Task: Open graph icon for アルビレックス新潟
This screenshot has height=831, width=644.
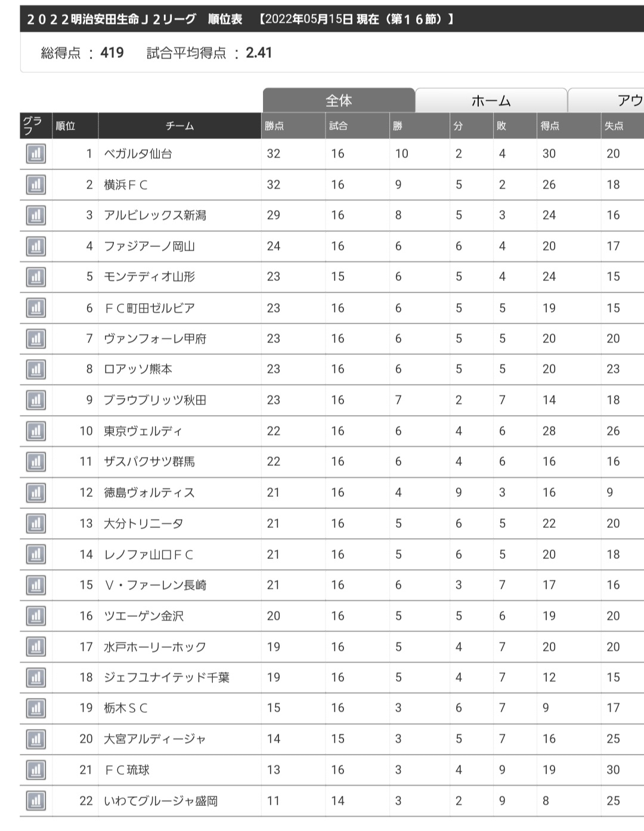Action: (36, 215)
